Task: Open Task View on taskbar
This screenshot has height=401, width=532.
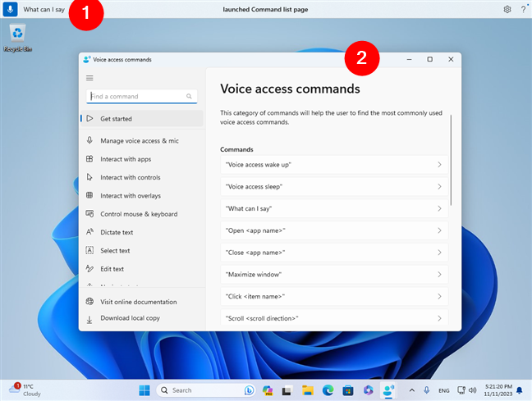Action: pos(287,391)
